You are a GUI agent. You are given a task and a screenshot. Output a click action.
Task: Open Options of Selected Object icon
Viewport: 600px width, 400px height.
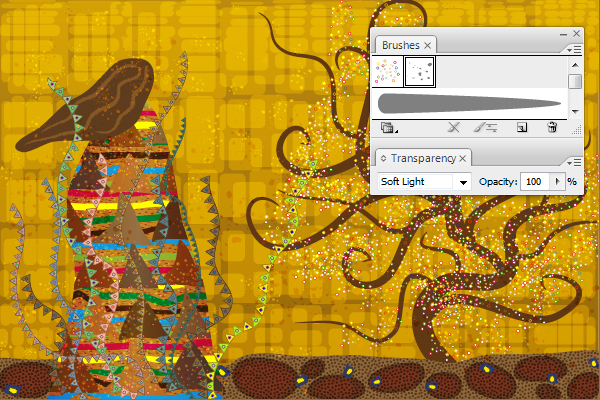(485, 127)
